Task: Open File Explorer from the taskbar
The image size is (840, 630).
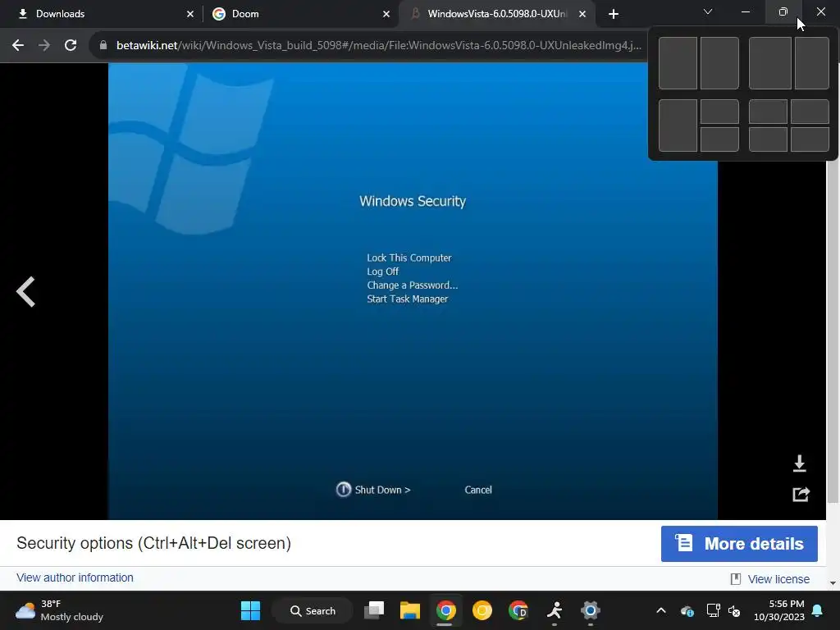Action: coord(410,610)
